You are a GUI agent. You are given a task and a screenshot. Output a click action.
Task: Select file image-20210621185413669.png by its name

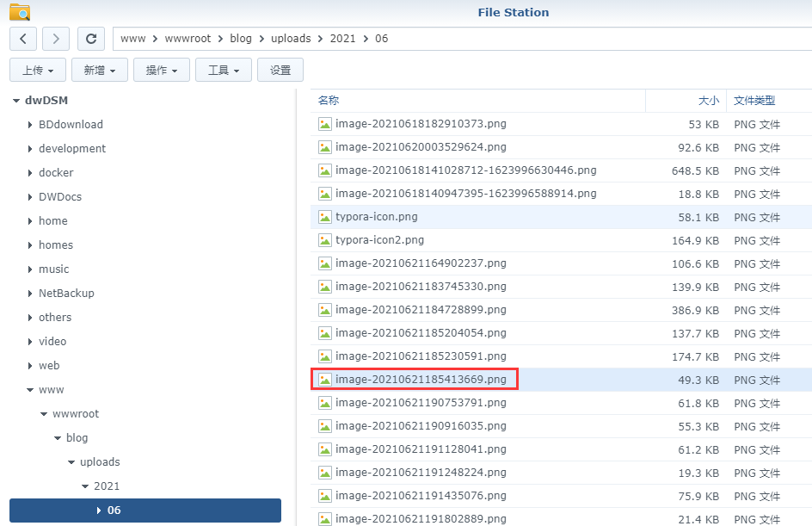pyautogui.click(x=421, y=380)
